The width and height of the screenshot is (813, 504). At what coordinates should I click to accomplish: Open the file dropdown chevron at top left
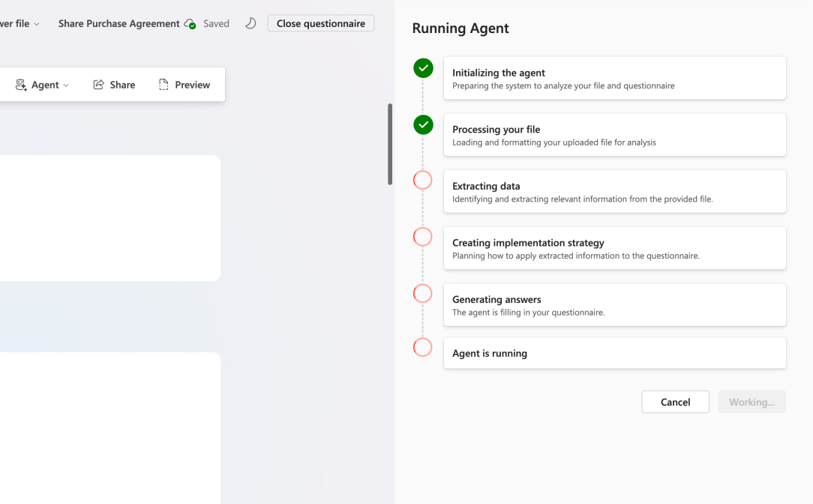point(37,24)
